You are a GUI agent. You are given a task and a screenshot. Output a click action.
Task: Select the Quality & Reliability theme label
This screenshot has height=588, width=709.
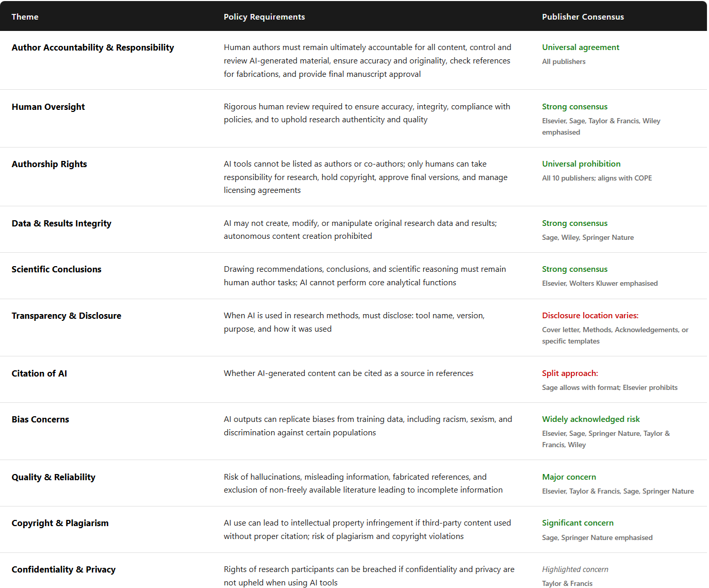(x=53, y=477)
